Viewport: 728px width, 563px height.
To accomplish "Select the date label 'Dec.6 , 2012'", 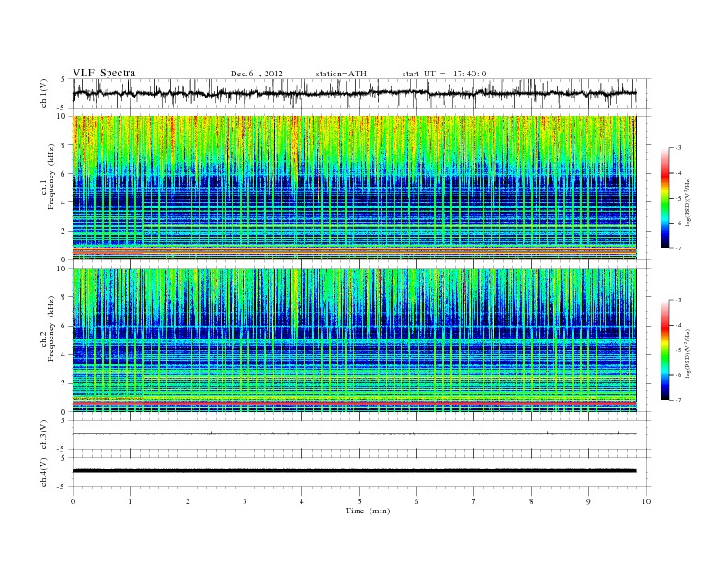I will 256,74.
